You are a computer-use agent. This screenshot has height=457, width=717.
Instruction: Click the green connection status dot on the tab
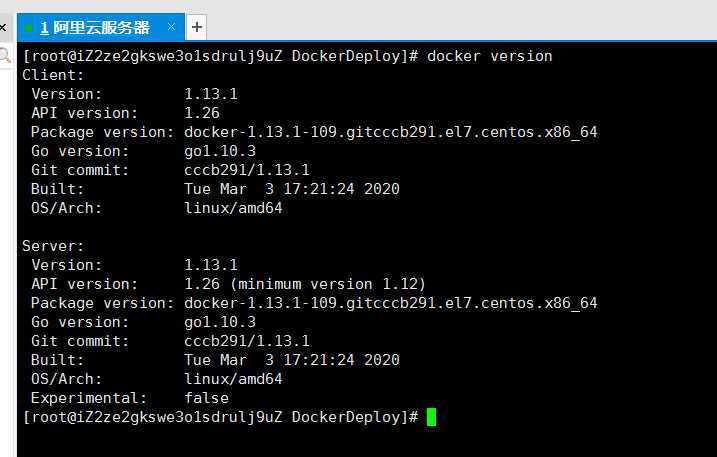coord(29,28)
